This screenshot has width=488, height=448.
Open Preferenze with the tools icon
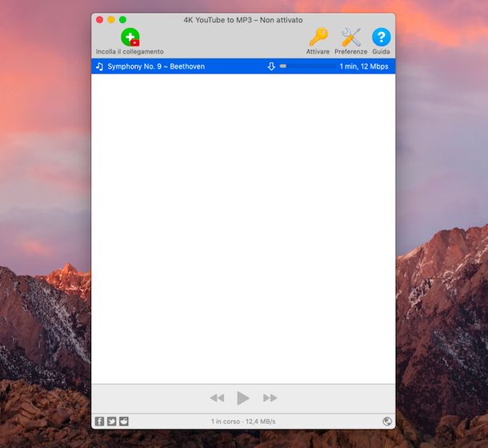pos(350,37)
